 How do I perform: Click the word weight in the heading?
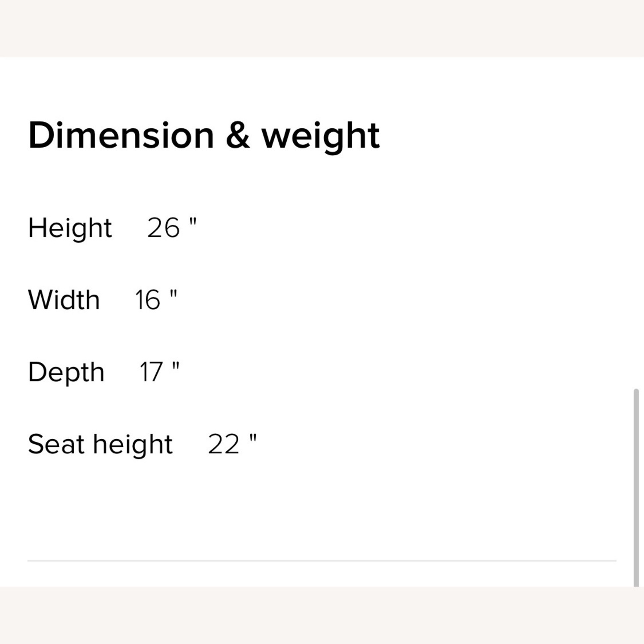321,137
